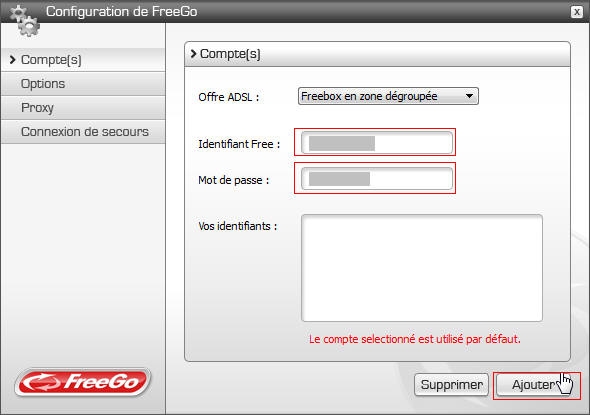Click the Compte(s) panel header title
Viewport: 590px width, 415px height.
click(x=230, y=53)
